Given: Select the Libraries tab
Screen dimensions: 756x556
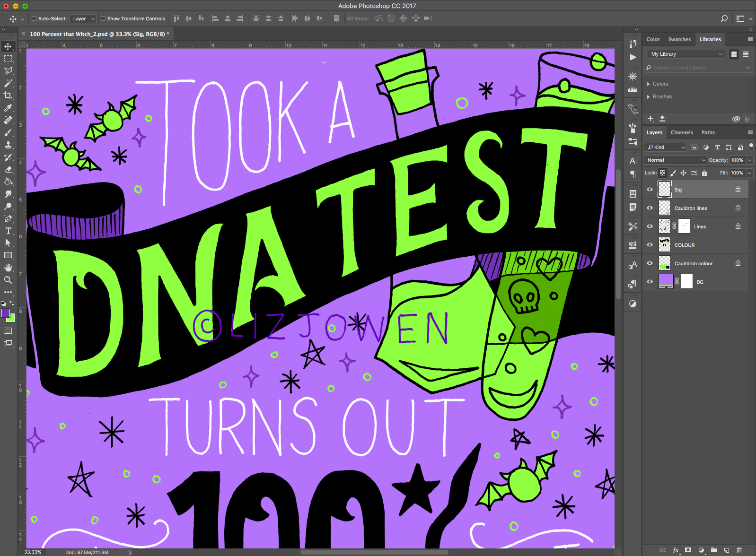Looking at the screenshot, I should tap(710, 39).
